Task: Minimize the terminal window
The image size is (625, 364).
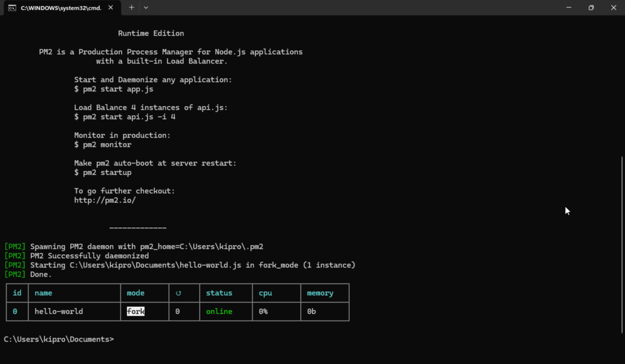Action: [x=568, y=7]
